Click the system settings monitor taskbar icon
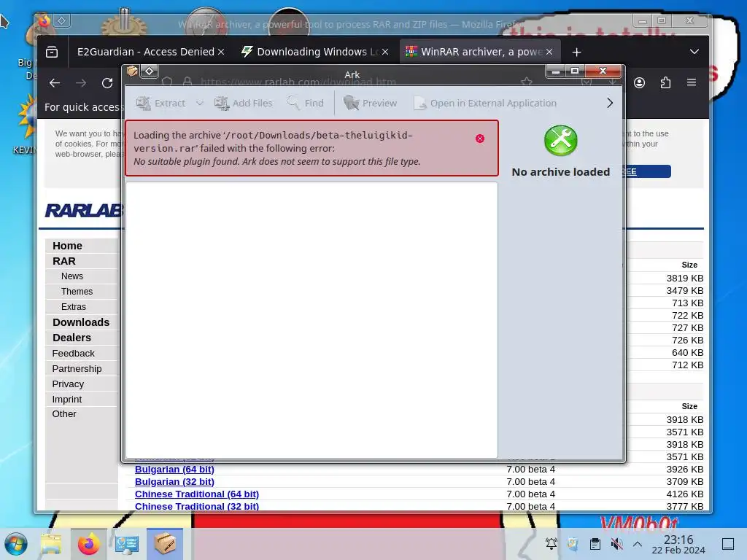This screenshot has width=747, height=560. pyautogui.click(x=127, y=544)
